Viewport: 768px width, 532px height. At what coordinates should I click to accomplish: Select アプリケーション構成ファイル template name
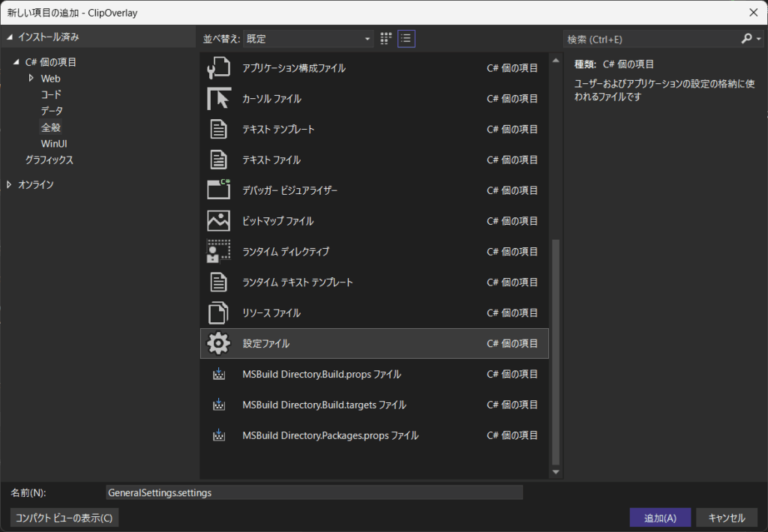pos(294,68)
